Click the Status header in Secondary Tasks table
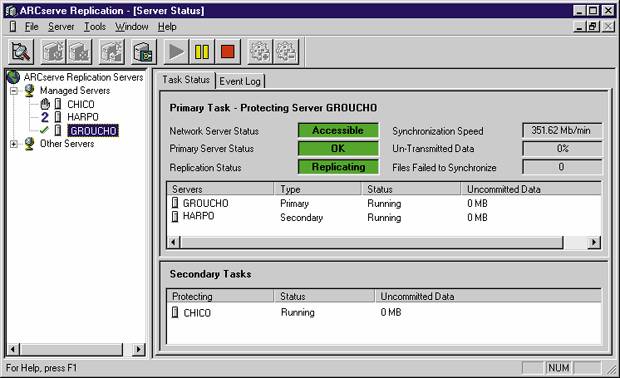This screenshot has width=620, height=378. coord(324,296)
